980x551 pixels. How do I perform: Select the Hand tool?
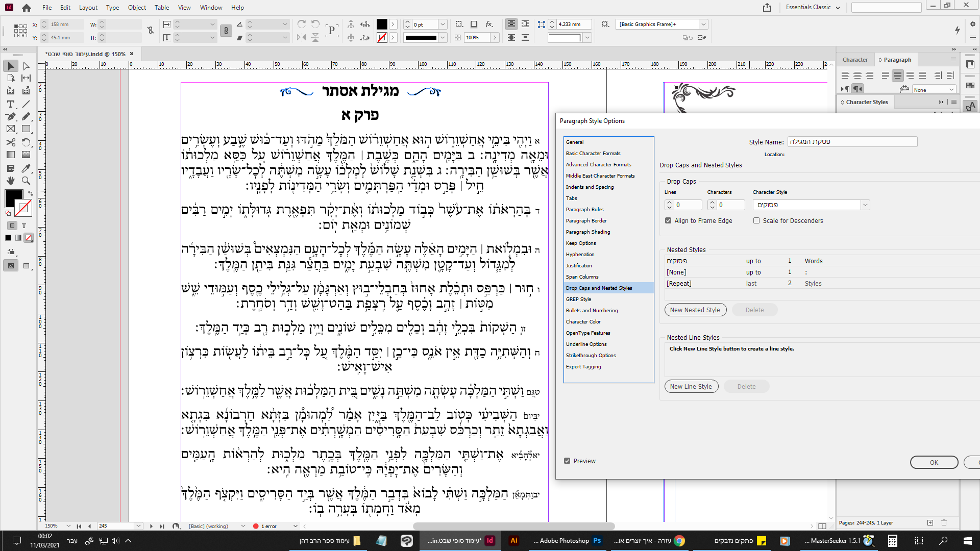10,181
